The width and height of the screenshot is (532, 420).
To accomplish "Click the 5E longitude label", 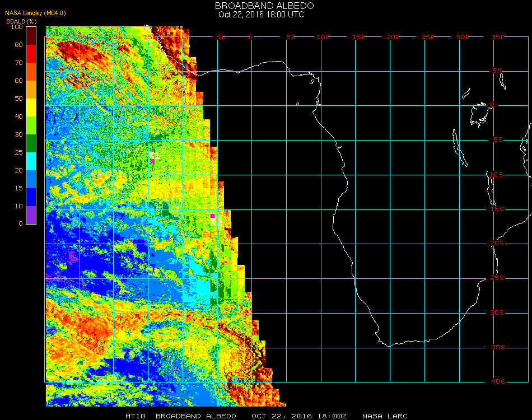I will tap(291, 37).
